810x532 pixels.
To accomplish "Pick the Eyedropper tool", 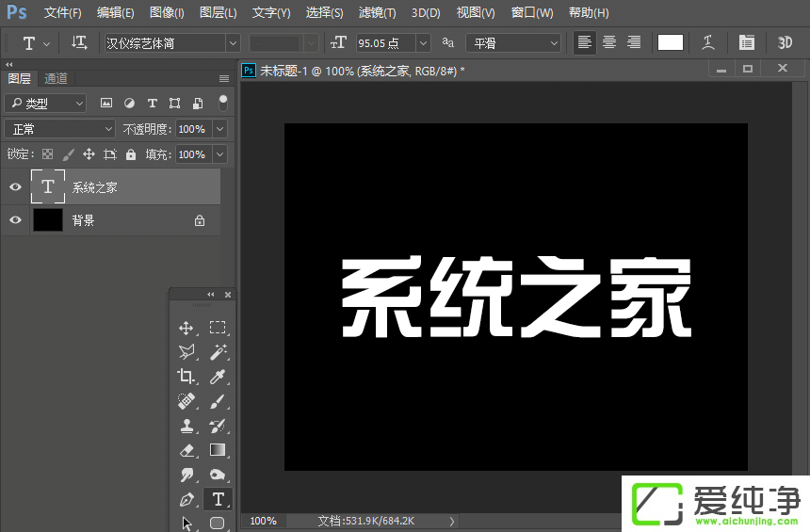I will coord(218,377).
